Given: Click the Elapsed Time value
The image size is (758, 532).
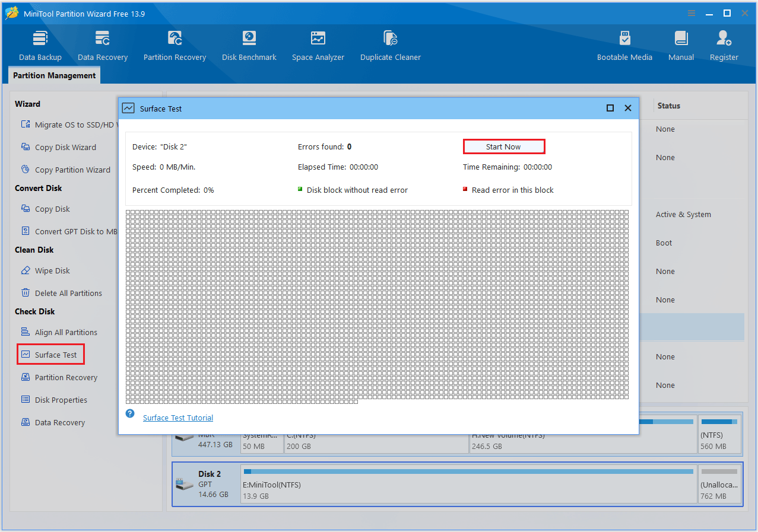Looking at the screenshot, I should pos(364,167).
